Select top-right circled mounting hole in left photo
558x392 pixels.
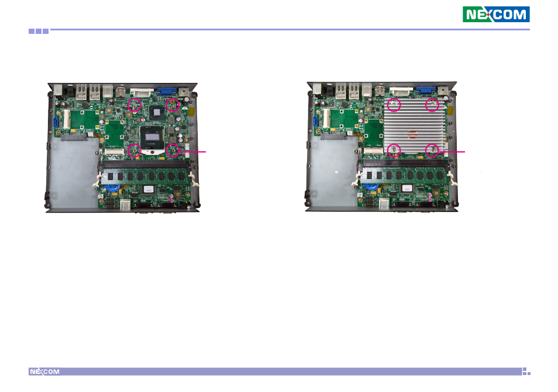[x=172, y=105]
